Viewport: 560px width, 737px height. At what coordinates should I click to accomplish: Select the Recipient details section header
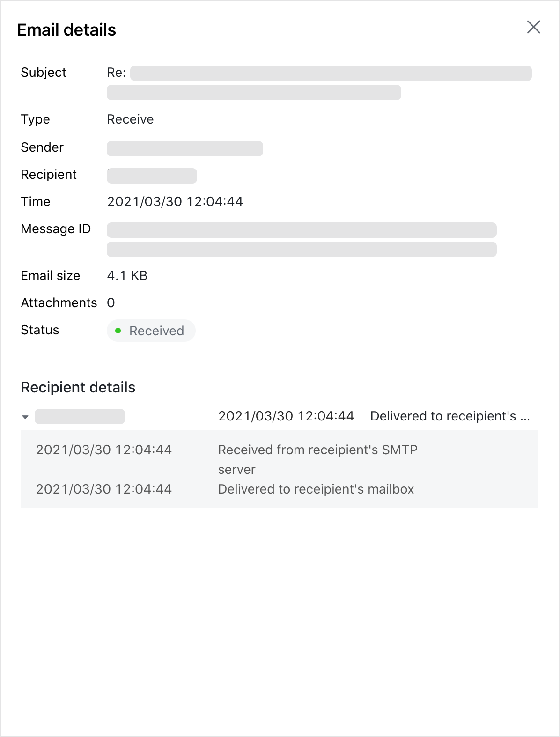(78, 387)
